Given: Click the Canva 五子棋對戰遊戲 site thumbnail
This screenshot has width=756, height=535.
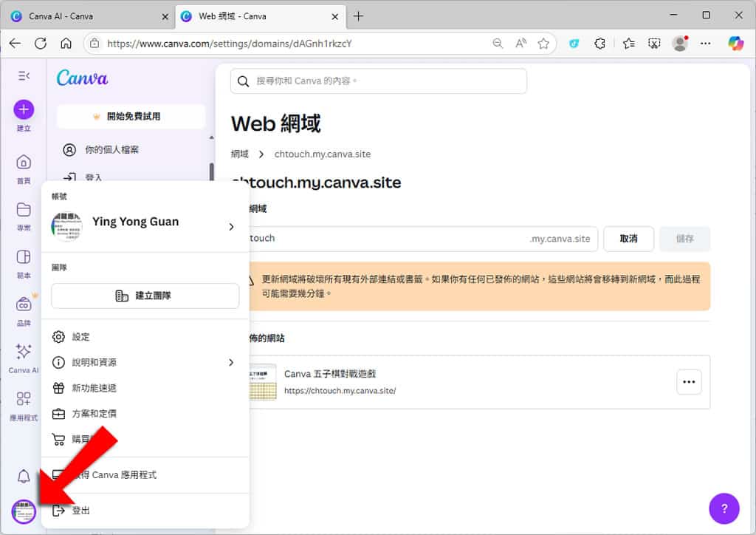Looking at the screenshot, I should coord(263,382).
